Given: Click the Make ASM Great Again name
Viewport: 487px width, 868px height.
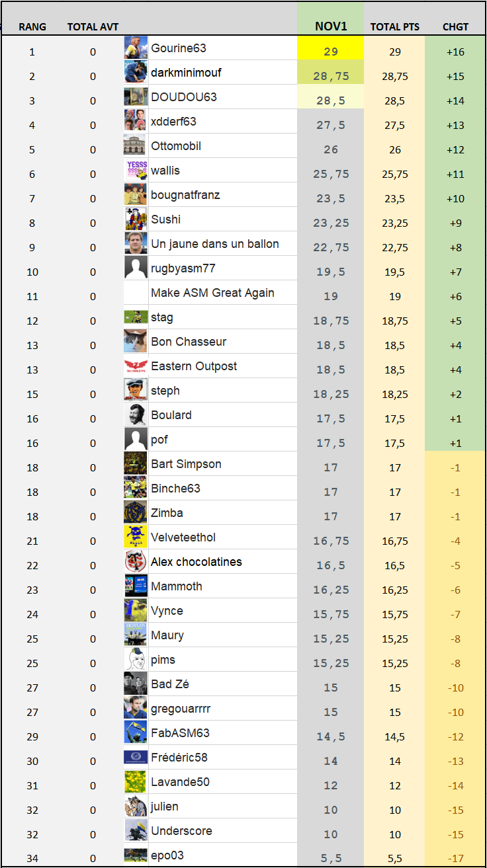Looking at the screenshot, I should pos(212,293).
